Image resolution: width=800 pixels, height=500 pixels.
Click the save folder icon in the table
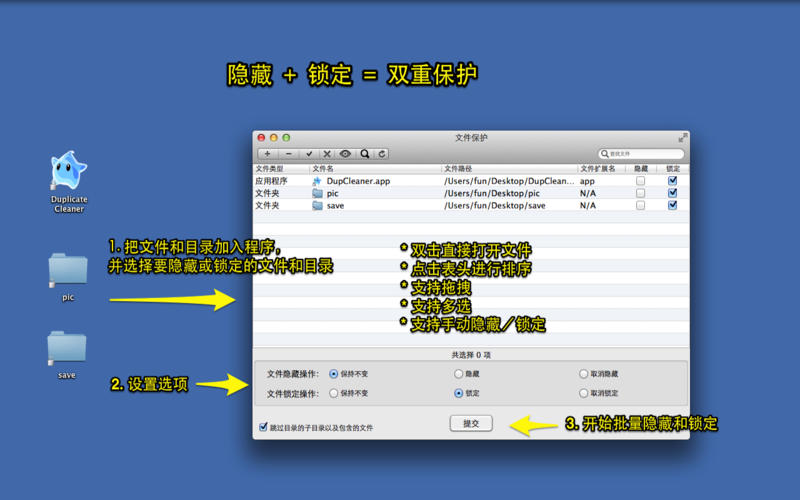click(x=317, y=206)
